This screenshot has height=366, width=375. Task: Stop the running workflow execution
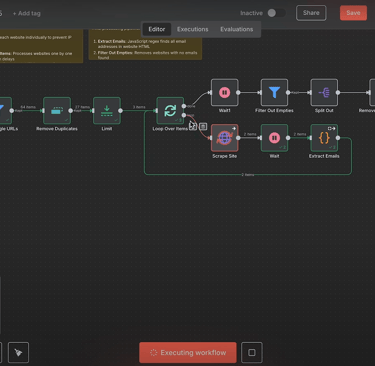pos(252,352)
